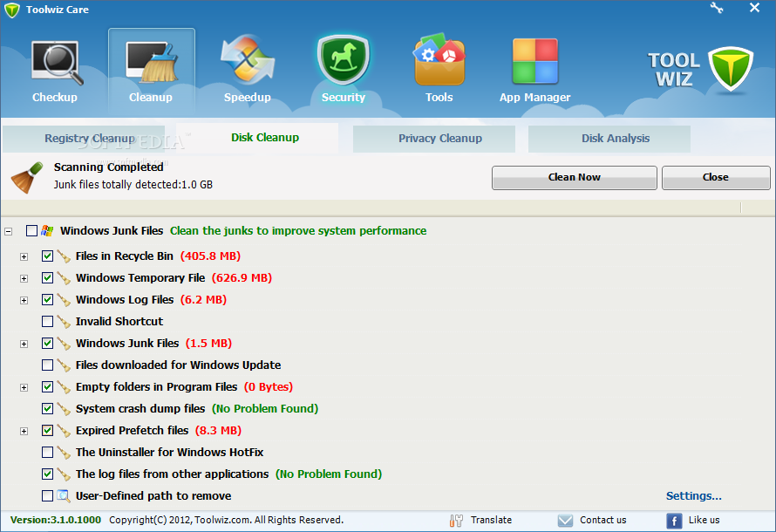This screenshot has height=532, width=776.
Task: Expand Empty folders in Program Files
Action: (x=24, y=387)
